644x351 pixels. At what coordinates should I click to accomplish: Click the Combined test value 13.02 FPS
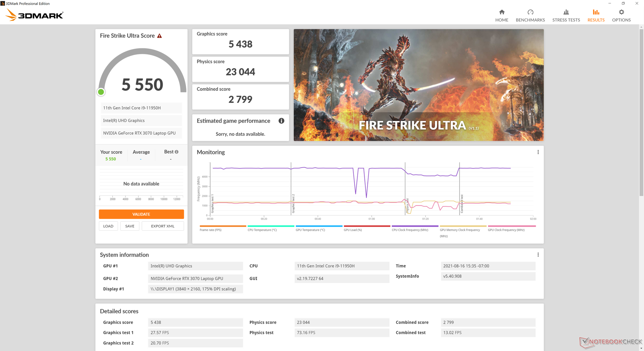[488, 333]
